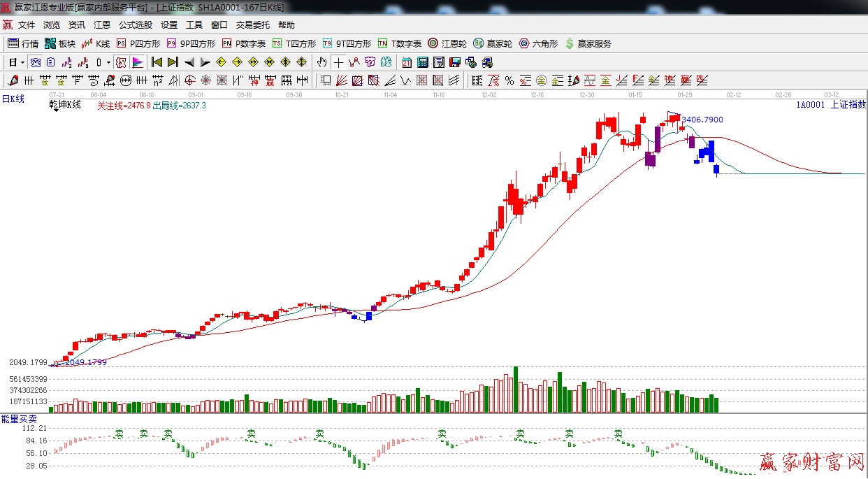
Task: Select the hand pan tool icon
Action: coord(321,62)
